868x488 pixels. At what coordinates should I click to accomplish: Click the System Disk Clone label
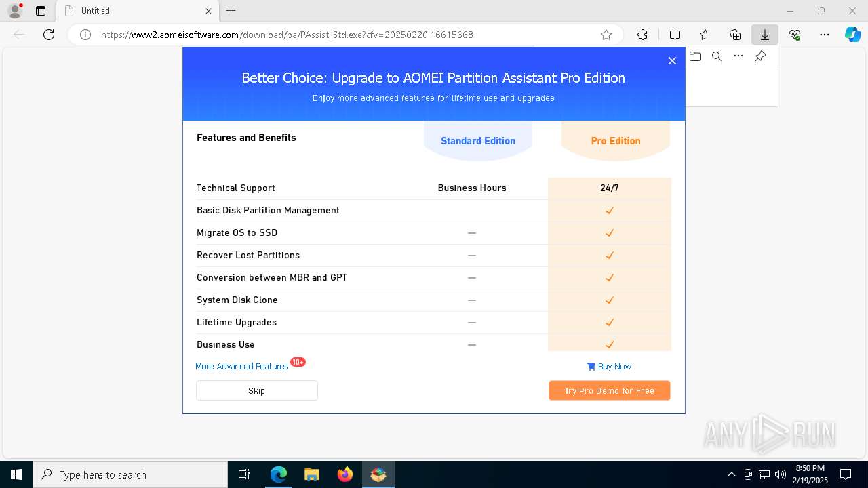tap(237, 300)
